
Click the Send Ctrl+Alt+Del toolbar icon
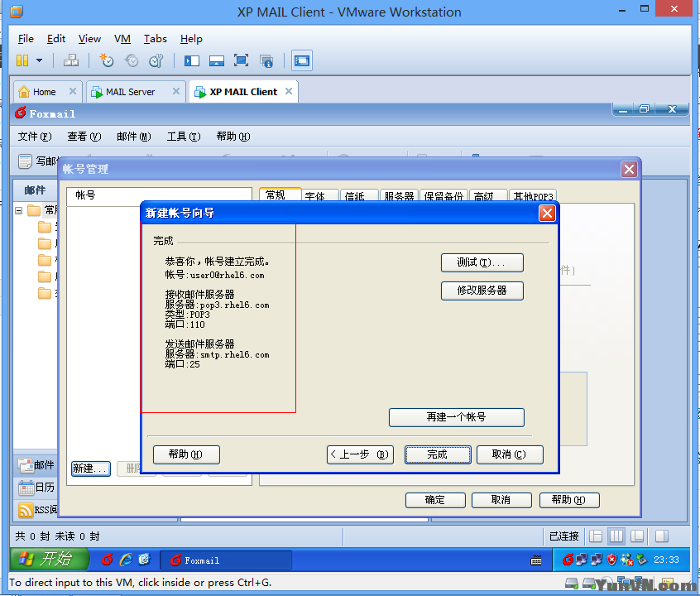click(x=71, y=60)
